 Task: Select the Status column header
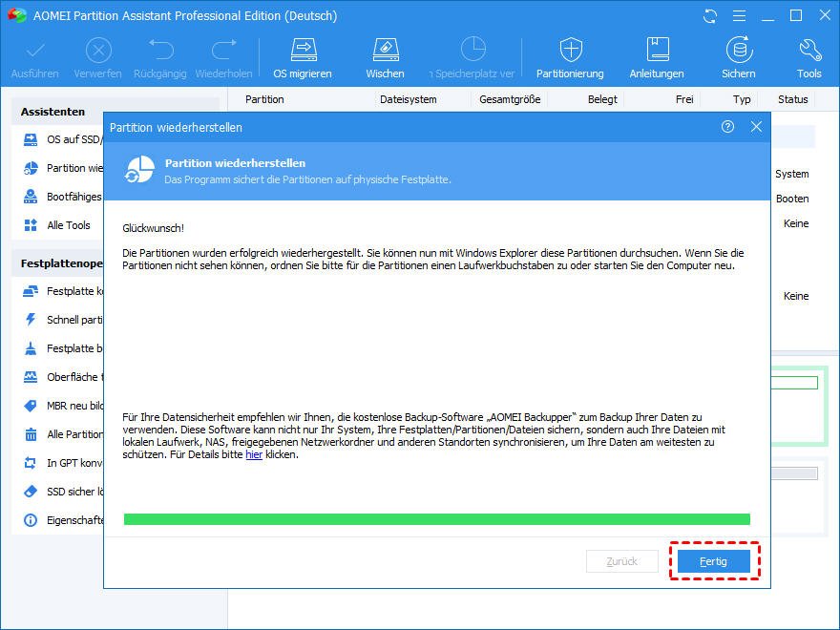pos(793,99)
